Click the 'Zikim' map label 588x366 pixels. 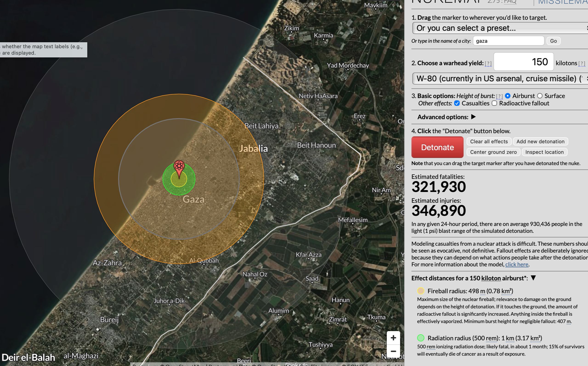291,28
